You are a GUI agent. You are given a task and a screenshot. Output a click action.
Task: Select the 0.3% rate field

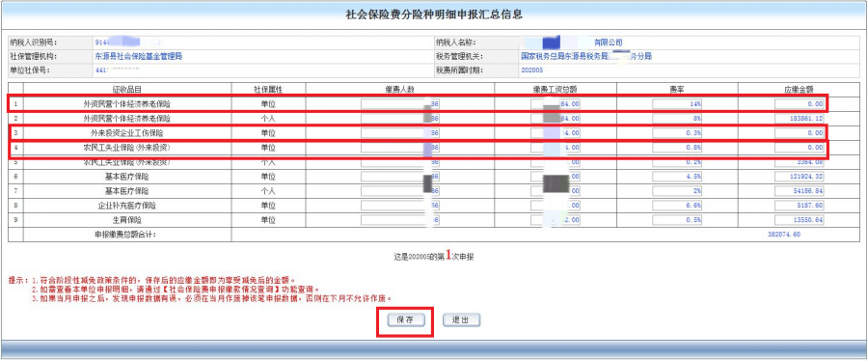pyautogui.click(x=677, y=133)
